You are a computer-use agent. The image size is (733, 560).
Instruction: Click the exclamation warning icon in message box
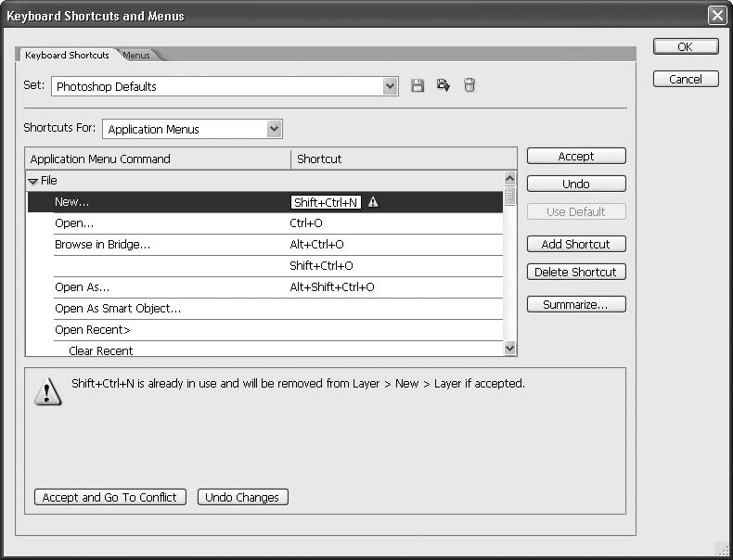[47, 391]
